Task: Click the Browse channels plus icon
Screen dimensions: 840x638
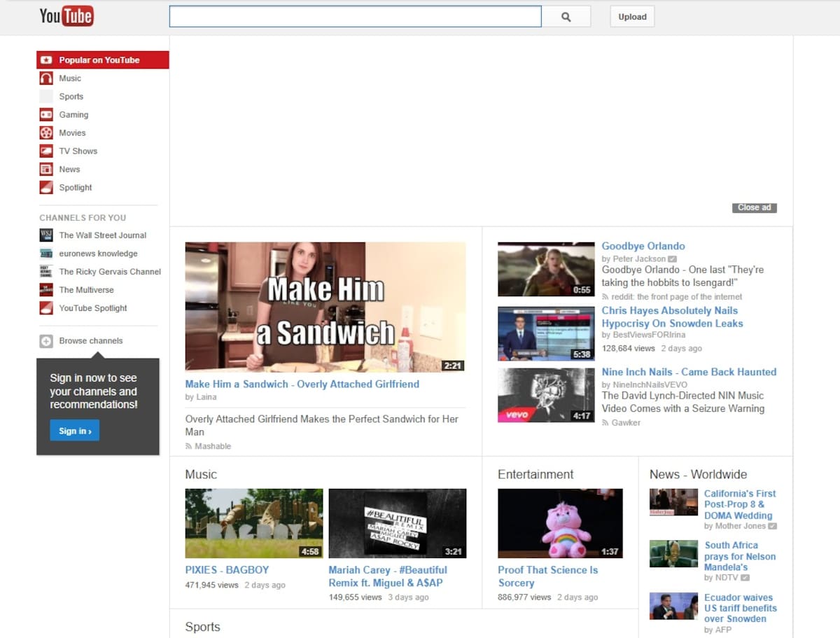Action: pos(46,341)
